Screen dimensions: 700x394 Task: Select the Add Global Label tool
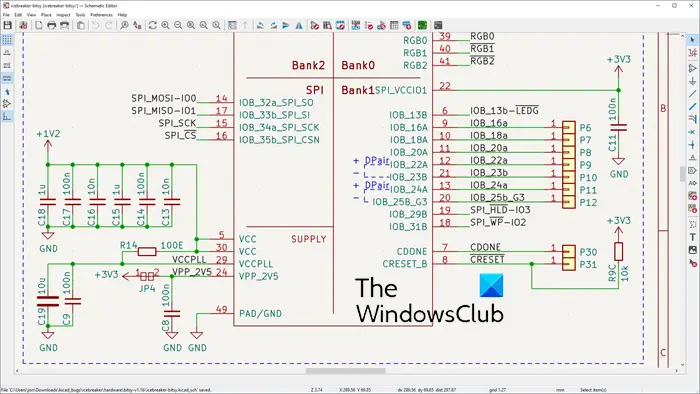pyautogui.click(x=692, y=170)
